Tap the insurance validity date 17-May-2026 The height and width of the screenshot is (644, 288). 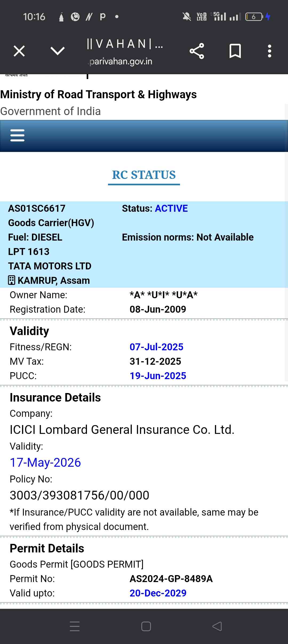coord(45,462)
